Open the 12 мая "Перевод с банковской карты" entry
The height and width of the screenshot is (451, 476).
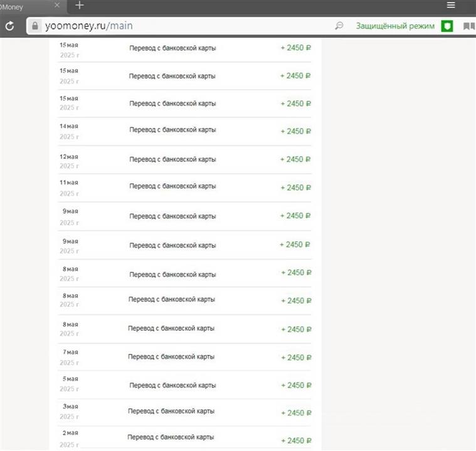click(172, 159)
